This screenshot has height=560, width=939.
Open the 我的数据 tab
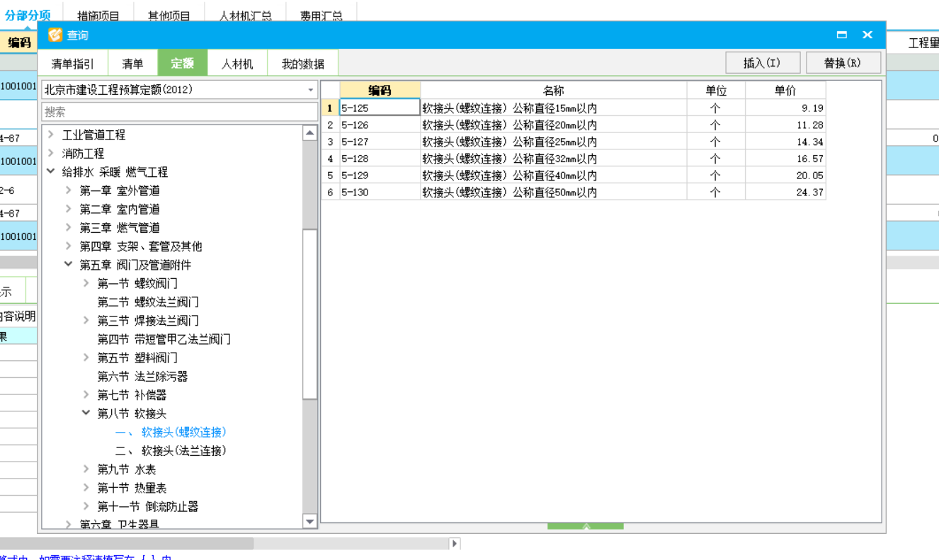[x=303, y=64]
